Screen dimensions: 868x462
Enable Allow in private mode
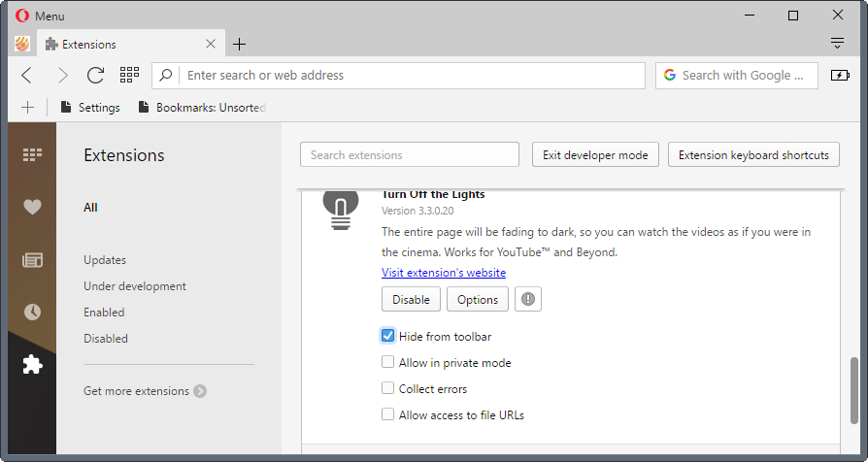point(387,362)
